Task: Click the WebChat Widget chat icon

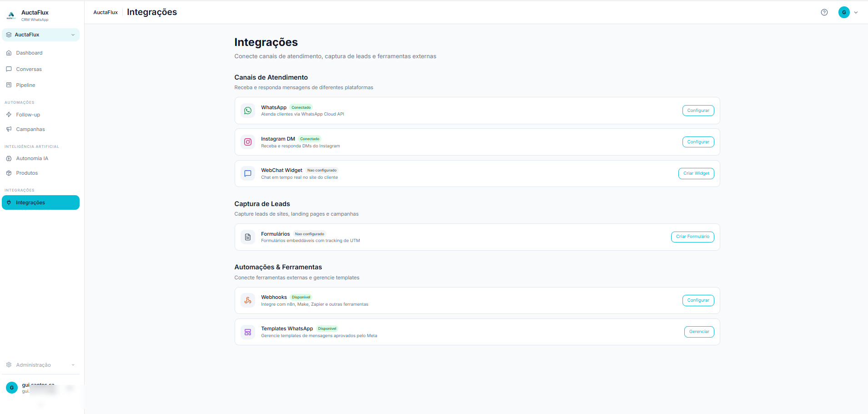Action: pos(248,173)
